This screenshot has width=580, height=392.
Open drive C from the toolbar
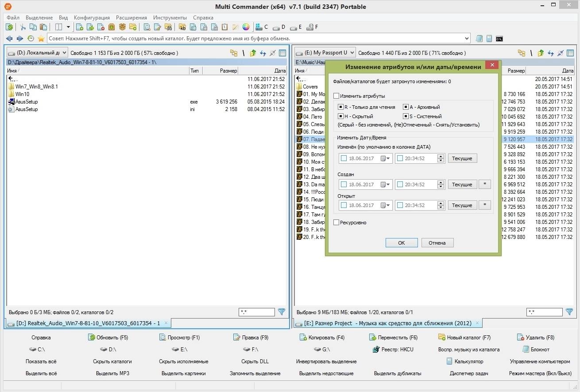point(261,27)
